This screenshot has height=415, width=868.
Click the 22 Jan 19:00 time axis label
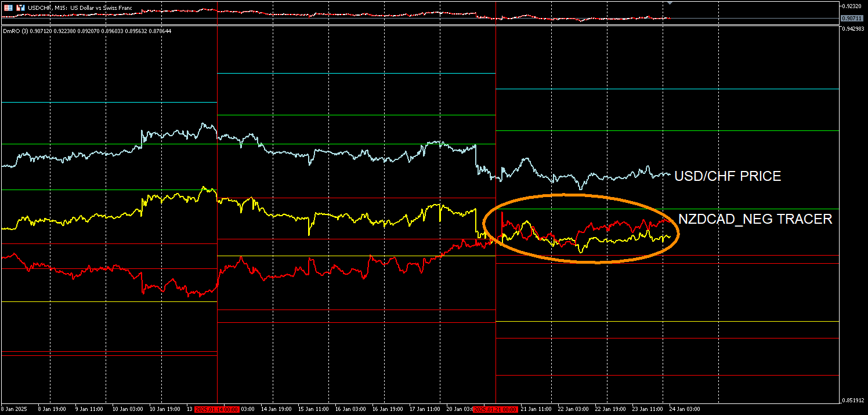[611, 409]
